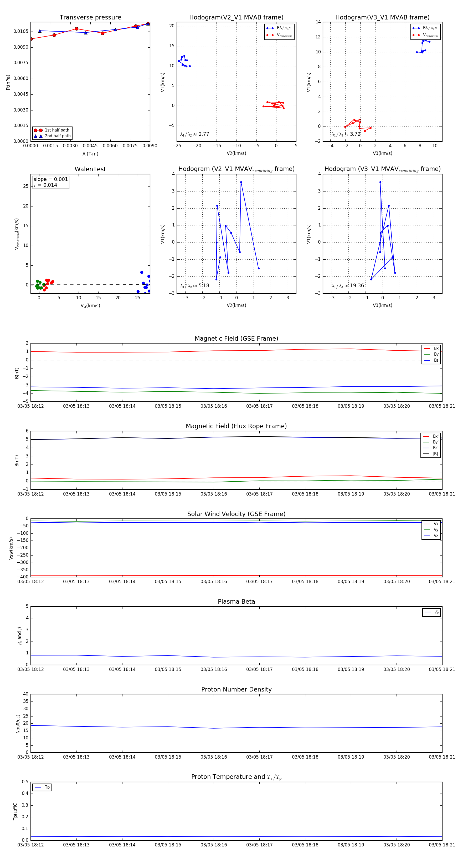
Task: Click the "Transverse pressure" plot title
Action: click(90, 18)
